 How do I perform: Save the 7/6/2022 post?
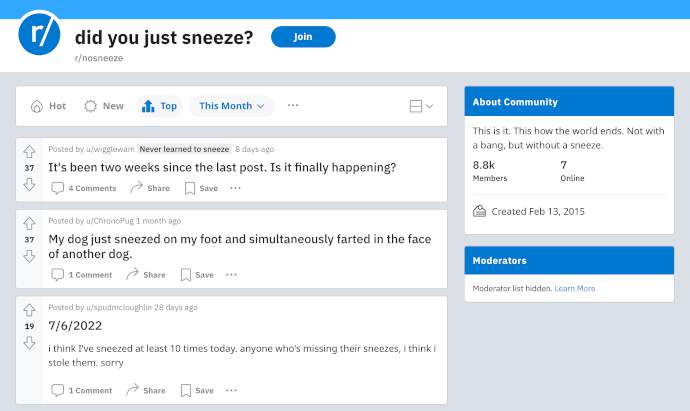tap(197, 390)
